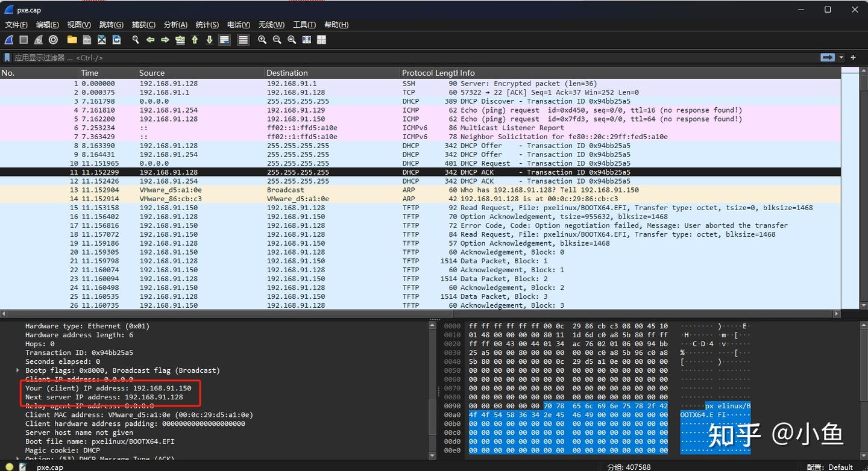Open the display filter history dropdown
The width and height of the screenshot is (868, 471).
[841, 58]
